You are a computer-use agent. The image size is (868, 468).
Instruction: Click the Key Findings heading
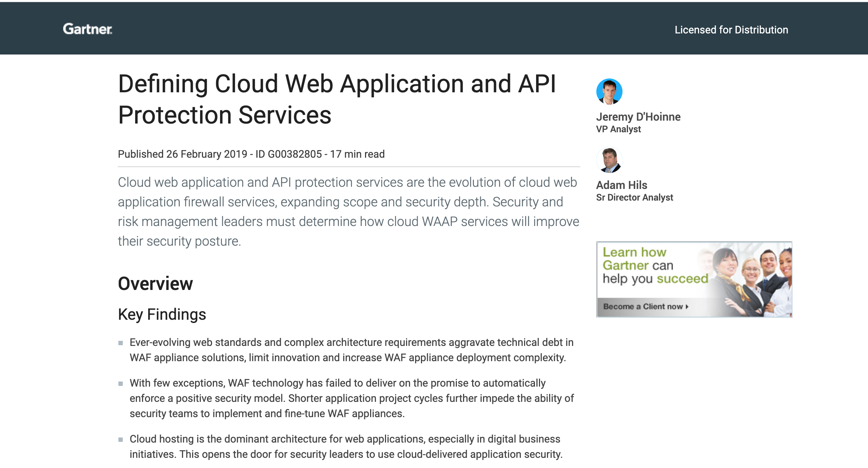click(162, 314)
